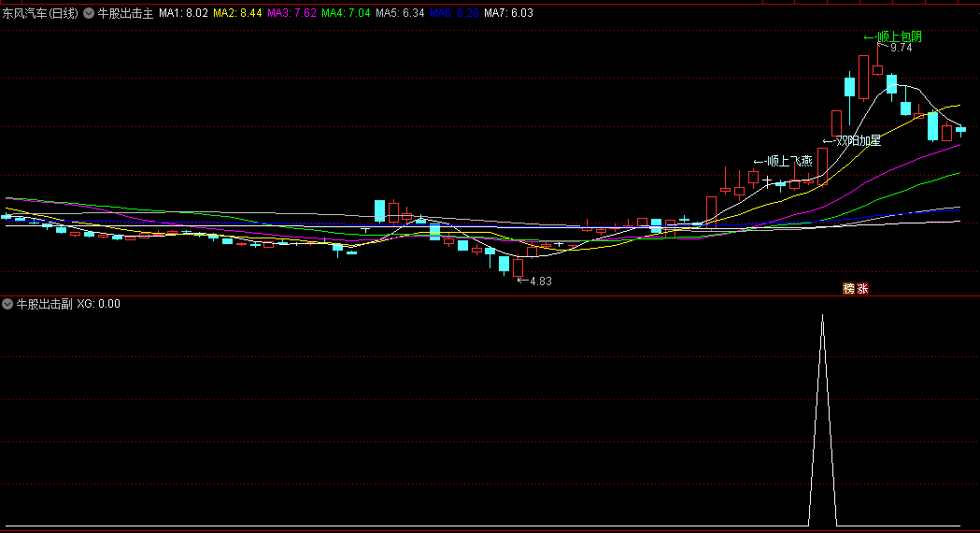The width and height of the screenshot is (980, 533).
Task: Click the 涨 badge icon
Action: 862,288
